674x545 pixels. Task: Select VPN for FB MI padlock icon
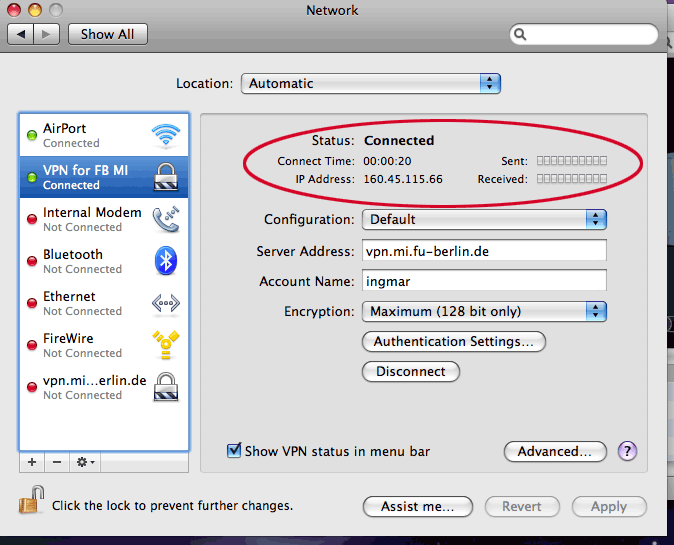[x=165, y=177]
